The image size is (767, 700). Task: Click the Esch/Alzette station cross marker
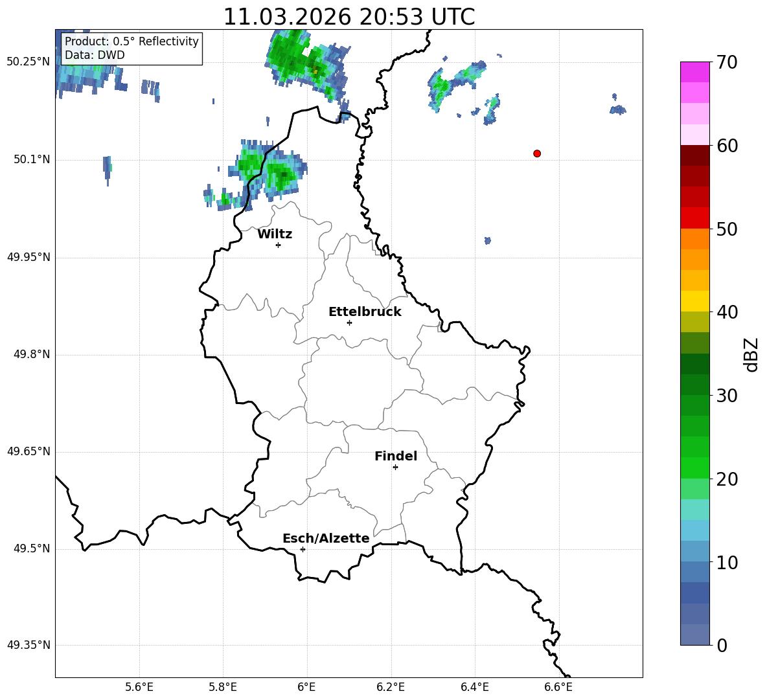coord(303,549)
